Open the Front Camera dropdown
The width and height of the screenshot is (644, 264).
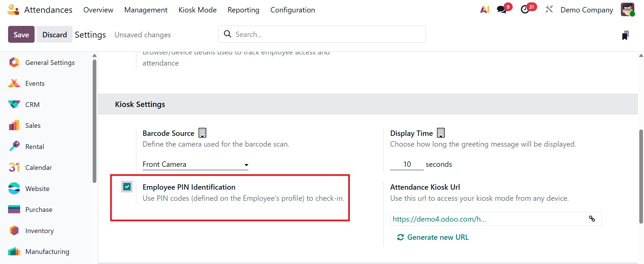coord(195,164)
